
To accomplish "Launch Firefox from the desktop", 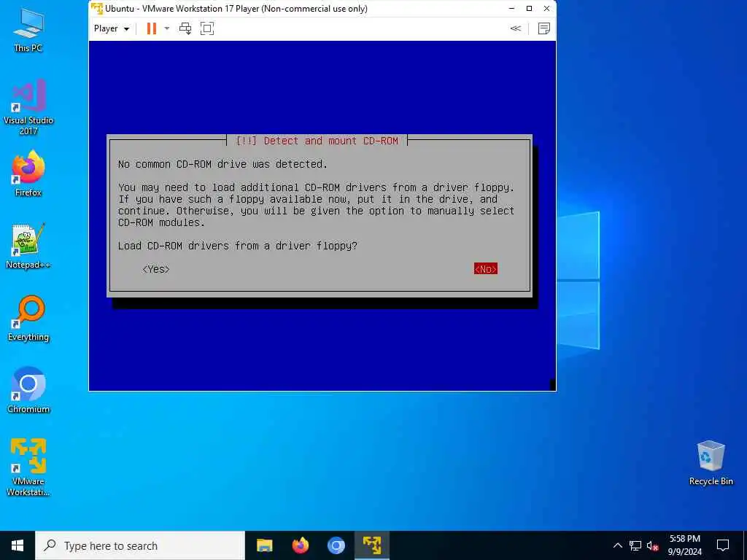I will click(28, 174).
